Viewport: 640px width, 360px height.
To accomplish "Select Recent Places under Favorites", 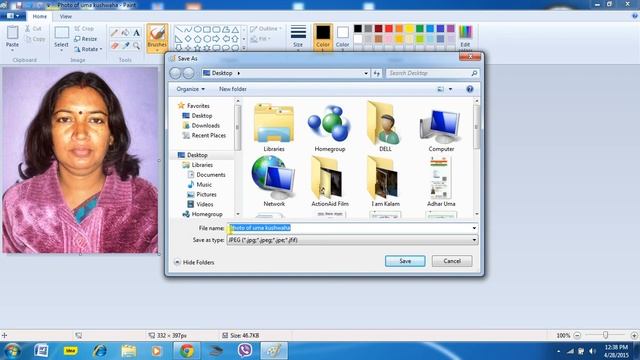I will (204, 135).
